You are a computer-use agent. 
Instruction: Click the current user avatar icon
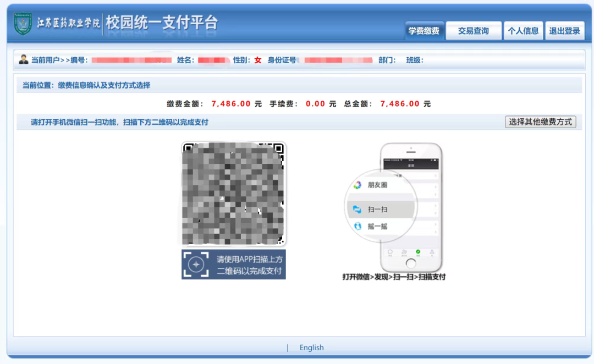click(24, 59)
